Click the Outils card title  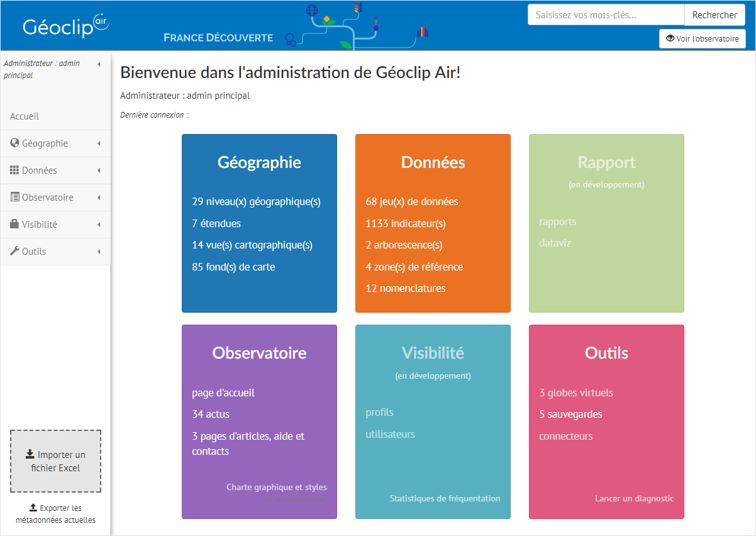[x=607, y=353]
